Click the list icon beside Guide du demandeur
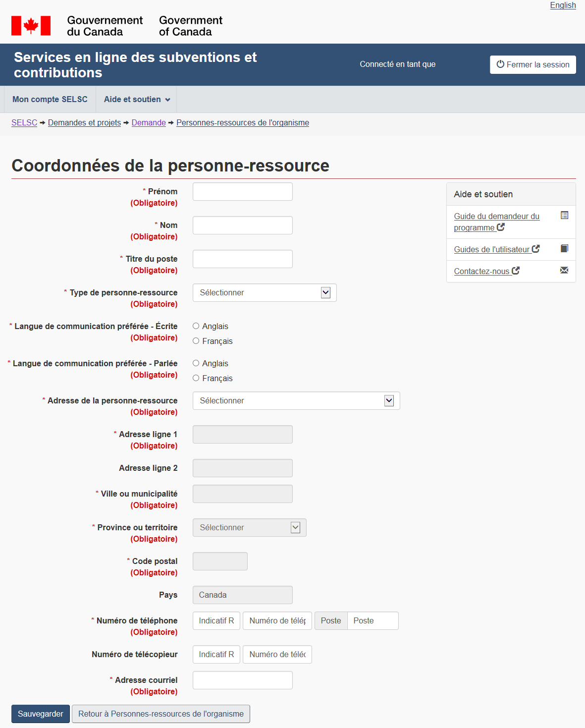The image size is (585, 728). [x=564, y=215]
